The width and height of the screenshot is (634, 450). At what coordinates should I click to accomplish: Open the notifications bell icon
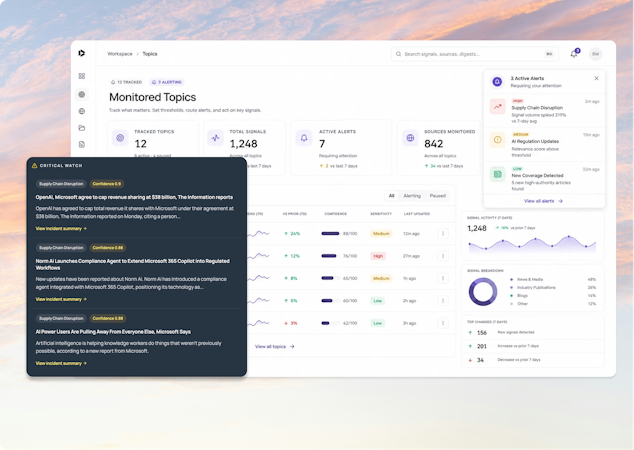tap(574, 54)
